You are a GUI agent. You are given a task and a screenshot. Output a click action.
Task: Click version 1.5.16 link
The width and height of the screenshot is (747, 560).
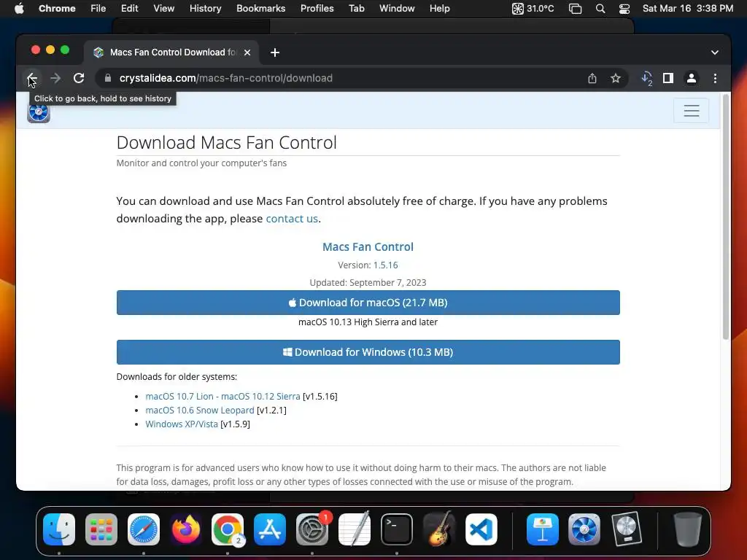(385, 265)
